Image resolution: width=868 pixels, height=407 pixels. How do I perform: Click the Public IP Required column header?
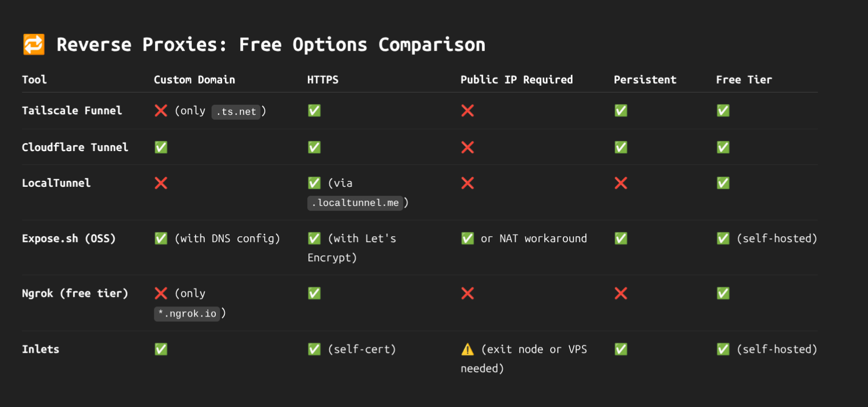[516, 80]
